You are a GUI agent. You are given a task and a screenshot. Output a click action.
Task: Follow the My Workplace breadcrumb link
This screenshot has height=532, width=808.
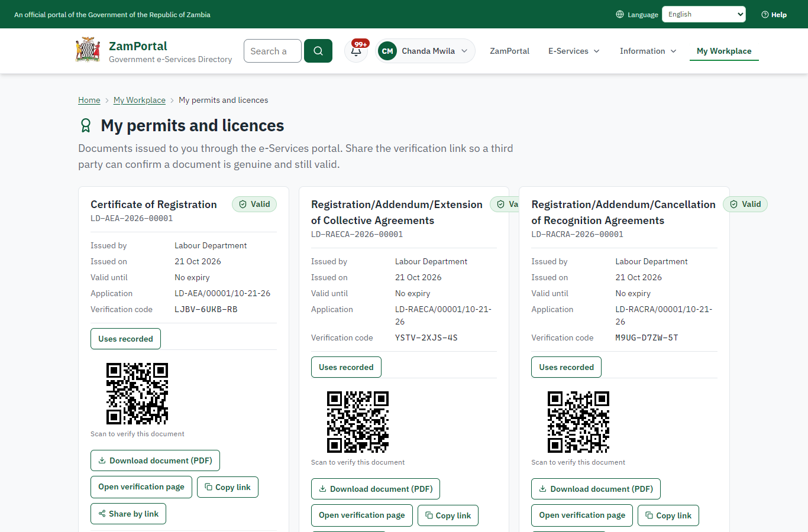(x=140, y=100)
